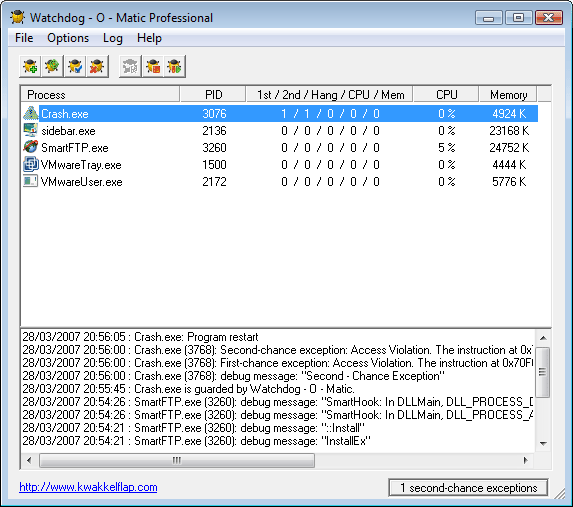The height and width of the screenshot is (507, 573).
Task: Click the 1st / 2nd / Hang / CPU / Mem header
Action: coord(330,95)
